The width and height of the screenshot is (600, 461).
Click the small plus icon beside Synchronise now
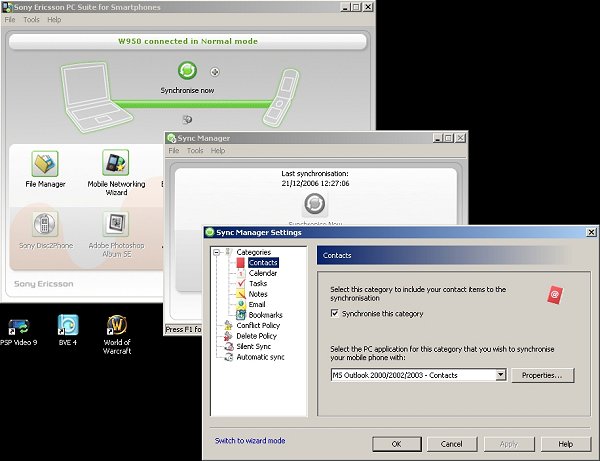coord(215,72)
